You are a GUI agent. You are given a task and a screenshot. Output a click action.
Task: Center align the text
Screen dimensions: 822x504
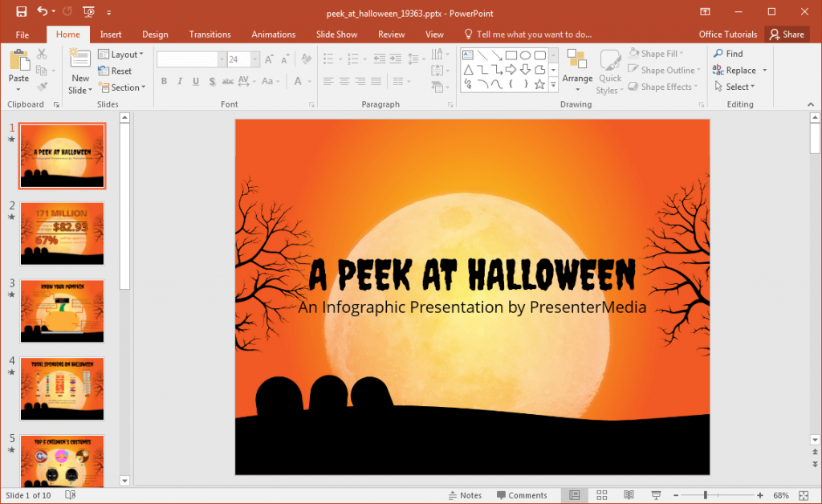344,80
